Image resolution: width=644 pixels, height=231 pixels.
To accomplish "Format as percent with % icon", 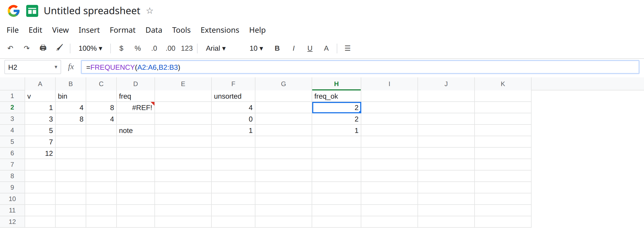I will (x=138, y=48).
